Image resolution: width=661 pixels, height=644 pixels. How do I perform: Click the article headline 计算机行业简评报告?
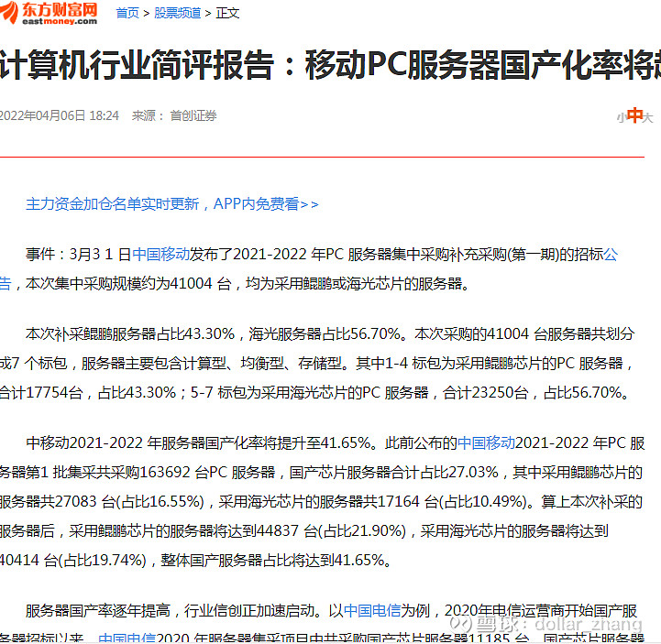pyautogui.click(x=136, y=64)
